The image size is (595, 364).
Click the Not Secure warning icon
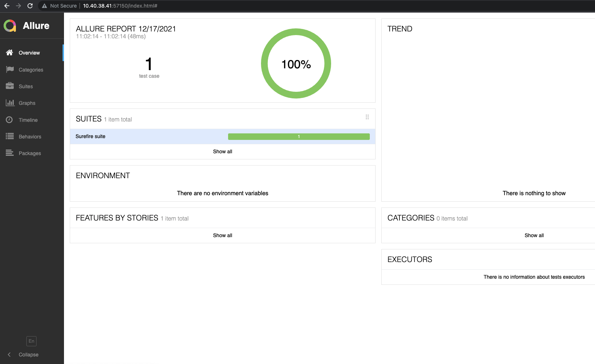coord(44,6)
